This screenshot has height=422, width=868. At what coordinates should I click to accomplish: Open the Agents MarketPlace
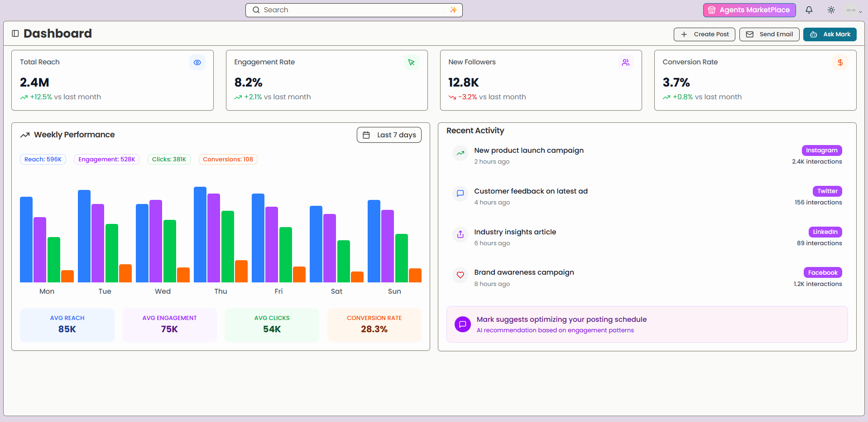tap(749, 10)
